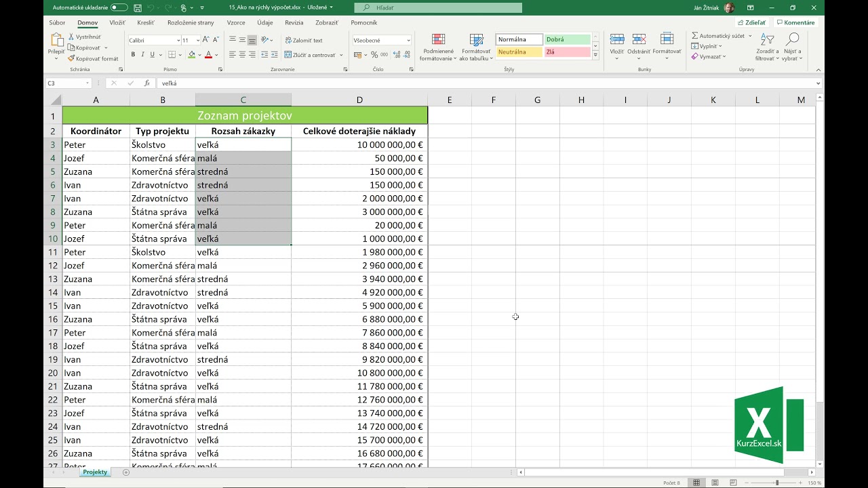
Task: Click the Hľadať search box
Action: click(x=439, y=7)
